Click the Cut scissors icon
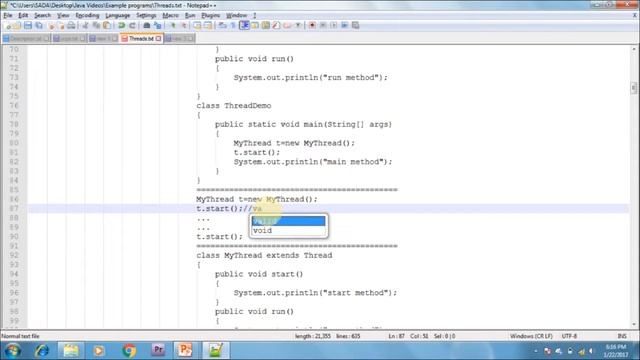Image resolution: width=640 pixels, height=360 pixels. tap(85, 25)
